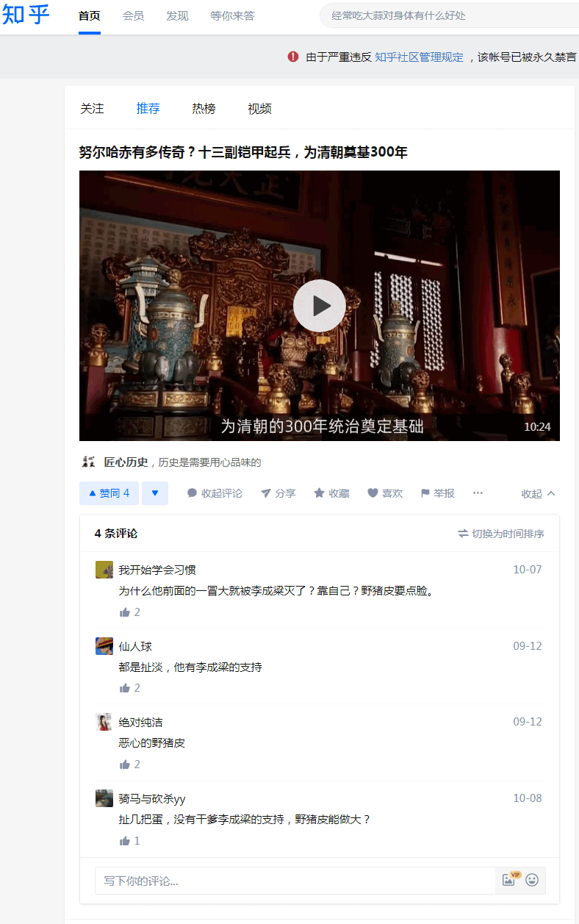Screen dimensions: 579x924
Task: Like the comment by 我开始学会习惯
Action: [125, 612]
